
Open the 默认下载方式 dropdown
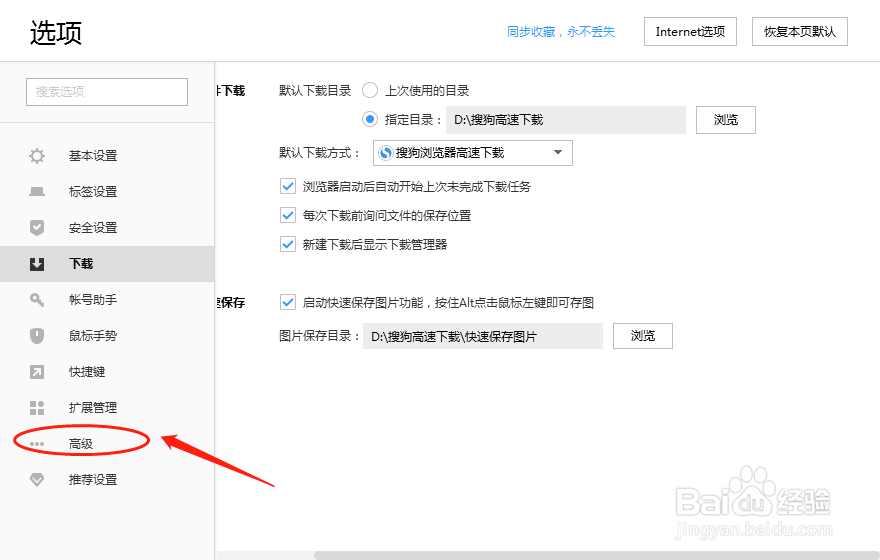pyautogui.click(x=473, y=153)
